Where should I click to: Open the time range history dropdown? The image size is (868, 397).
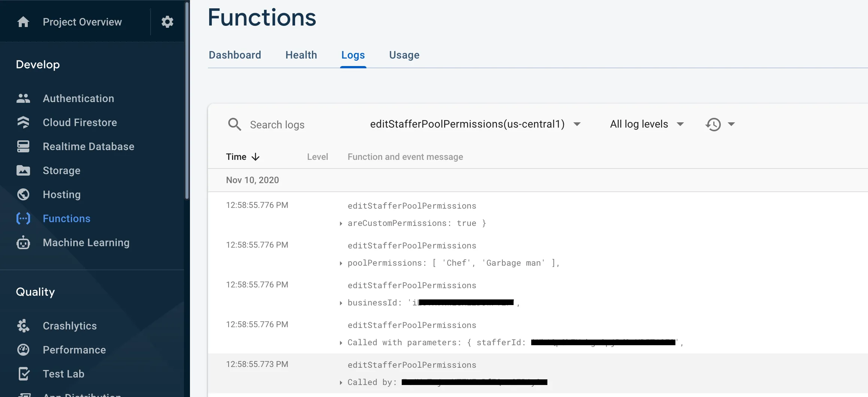click(720, 124)
